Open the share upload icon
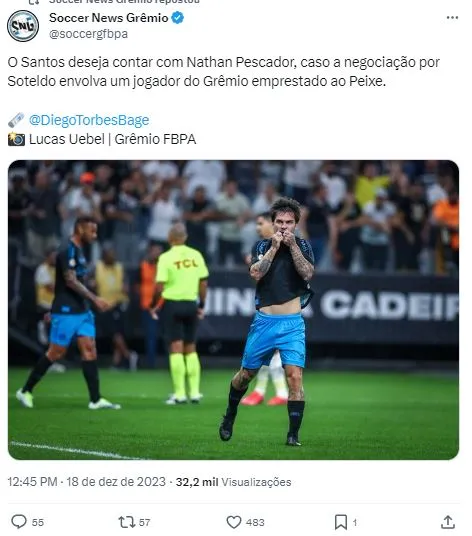Screen dimensions: 472x536 [x=448, y=522]
